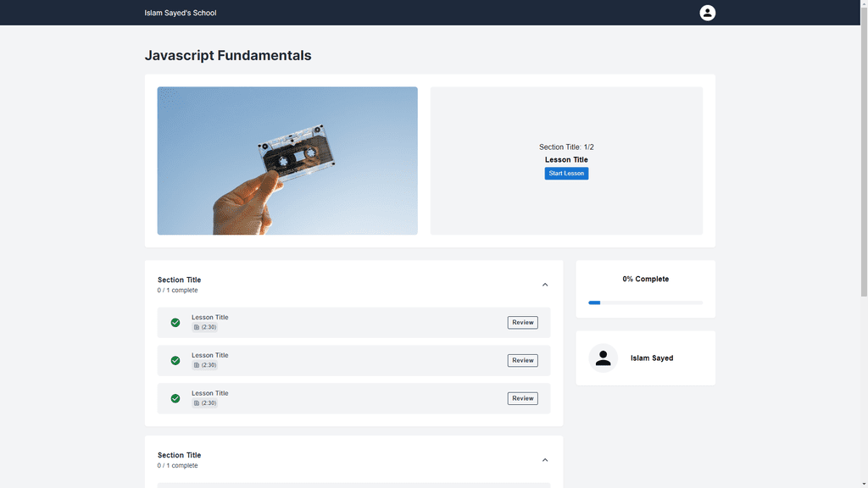
Task: Click the green checkmark of first lesson
Action: click(x=175, y=323)
